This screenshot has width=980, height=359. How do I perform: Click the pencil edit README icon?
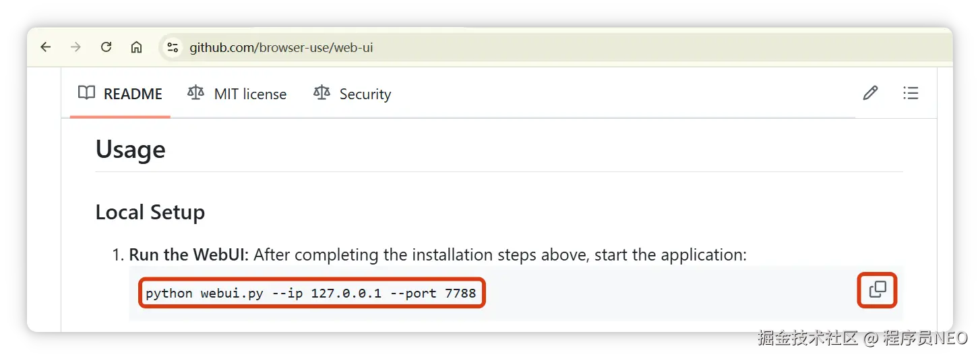click(870, 93)
